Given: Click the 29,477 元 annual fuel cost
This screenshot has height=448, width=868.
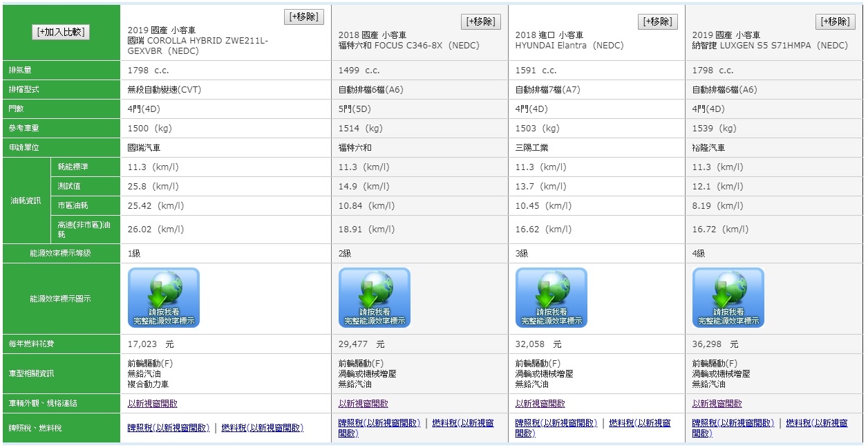Looking at the screenshot, I should (361, 344).
